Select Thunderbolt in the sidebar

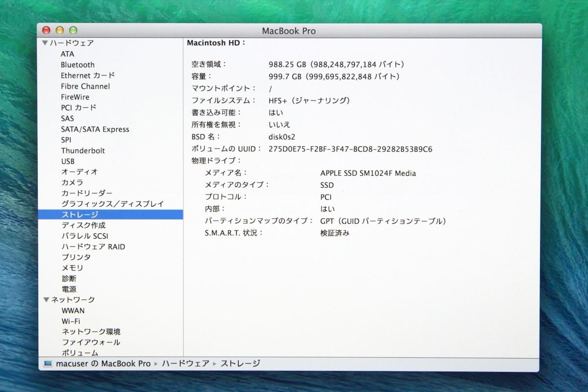(83, 151)
